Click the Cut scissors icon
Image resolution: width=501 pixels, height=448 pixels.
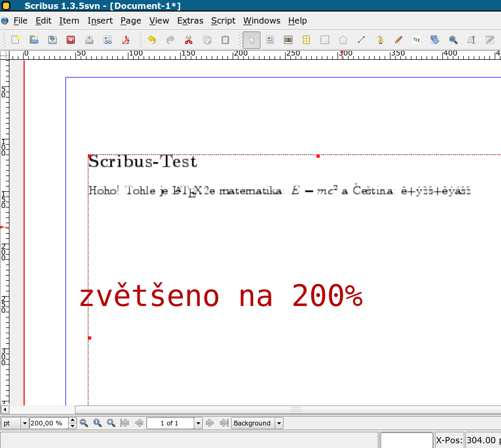point(189,40)
